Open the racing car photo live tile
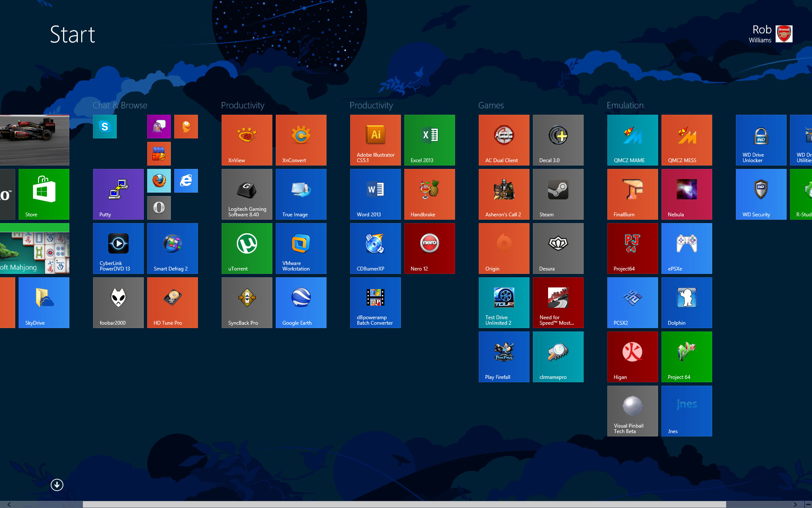The image size is (812, 508). [35, 140]
